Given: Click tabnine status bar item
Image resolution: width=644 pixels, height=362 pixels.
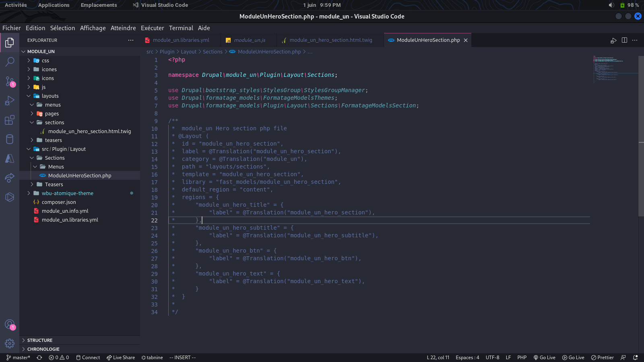Looking at the screenshot, I should 152,358.
